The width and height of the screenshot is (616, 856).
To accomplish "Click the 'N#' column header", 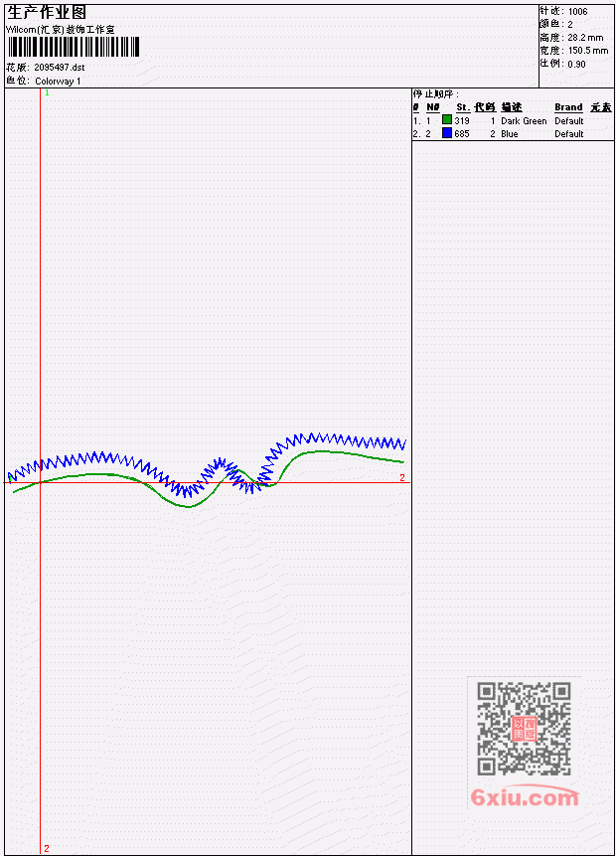I will point(432,107).
